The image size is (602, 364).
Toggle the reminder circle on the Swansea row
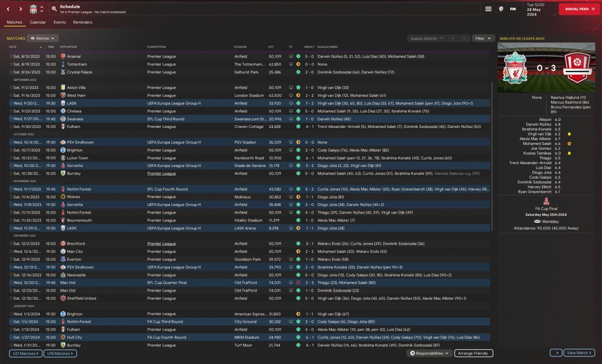(11, 119)
